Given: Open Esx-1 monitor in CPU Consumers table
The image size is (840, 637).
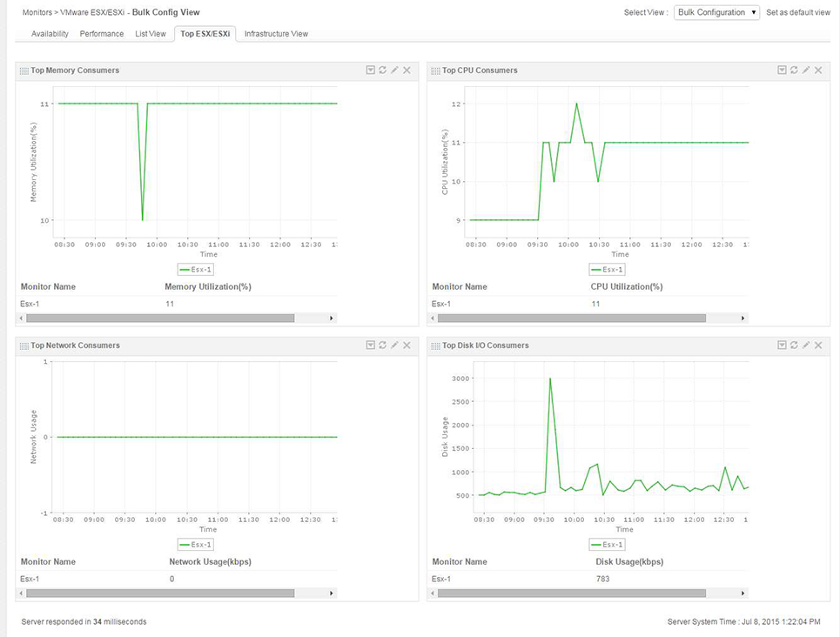Looking at the screenshot, I should (x=441, y=304).
